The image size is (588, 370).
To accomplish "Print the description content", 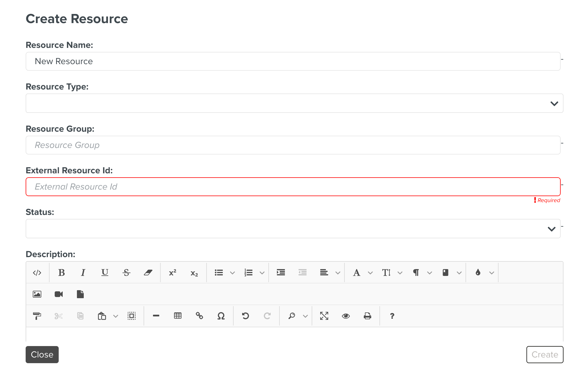I will coord(367,316).
